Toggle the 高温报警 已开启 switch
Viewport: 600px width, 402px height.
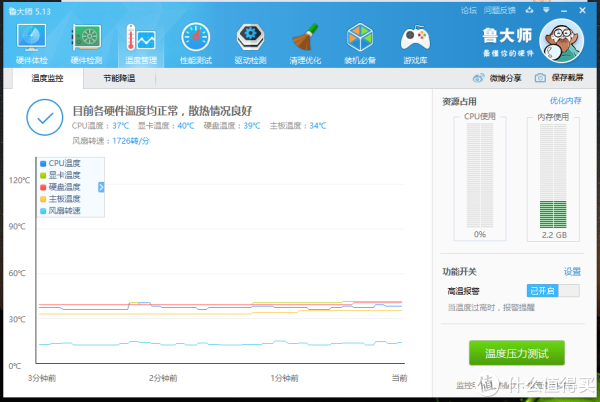pos(553,291)
